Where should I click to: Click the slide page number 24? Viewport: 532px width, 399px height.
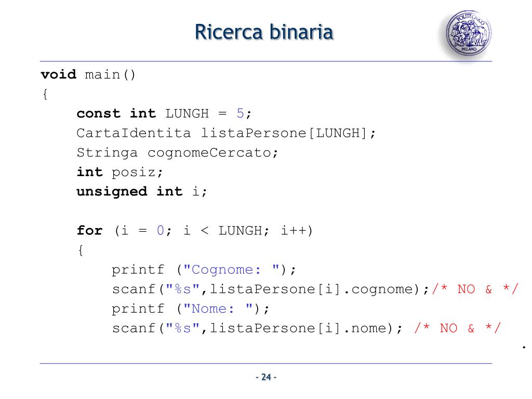tap(266, 377)
